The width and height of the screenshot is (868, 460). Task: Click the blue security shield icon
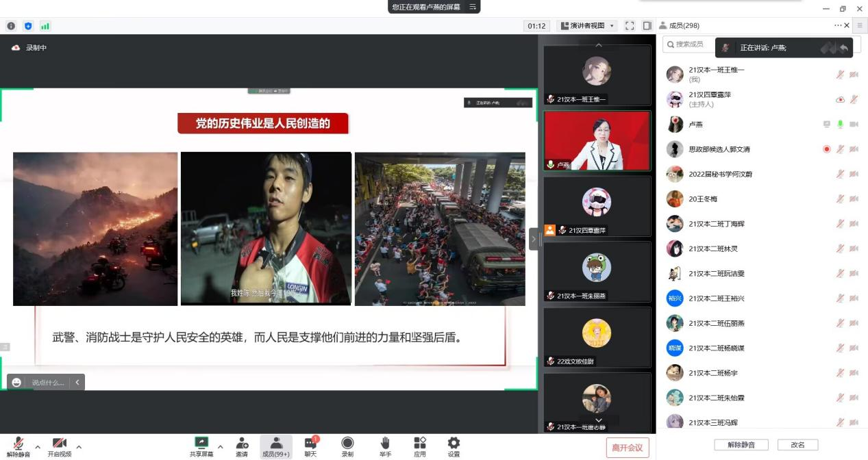[28, 26]
